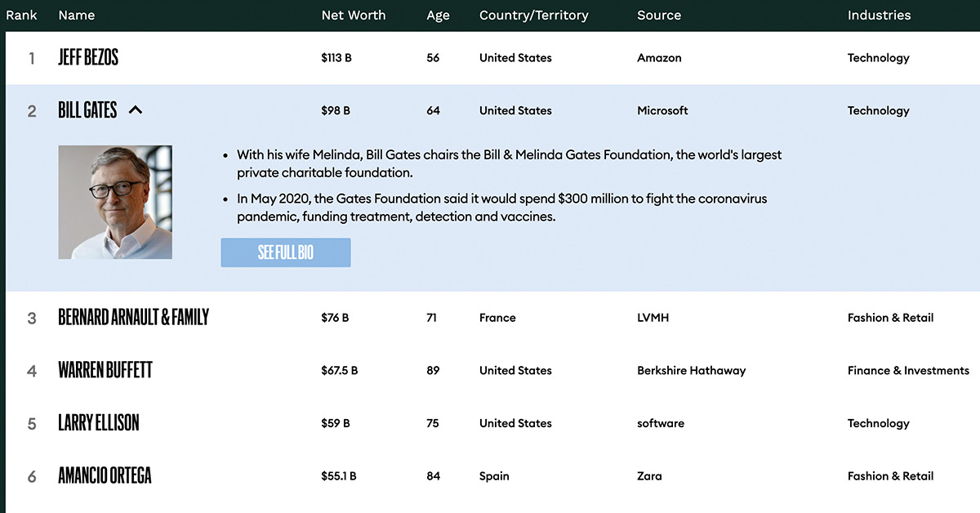Expand the Warren Buffett entry

pyautogui.click(x=105, y=371)
